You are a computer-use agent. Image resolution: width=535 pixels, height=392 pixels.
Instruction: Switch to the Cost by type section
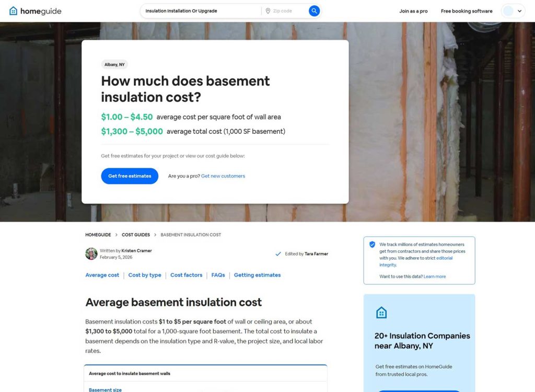[144, 274]
